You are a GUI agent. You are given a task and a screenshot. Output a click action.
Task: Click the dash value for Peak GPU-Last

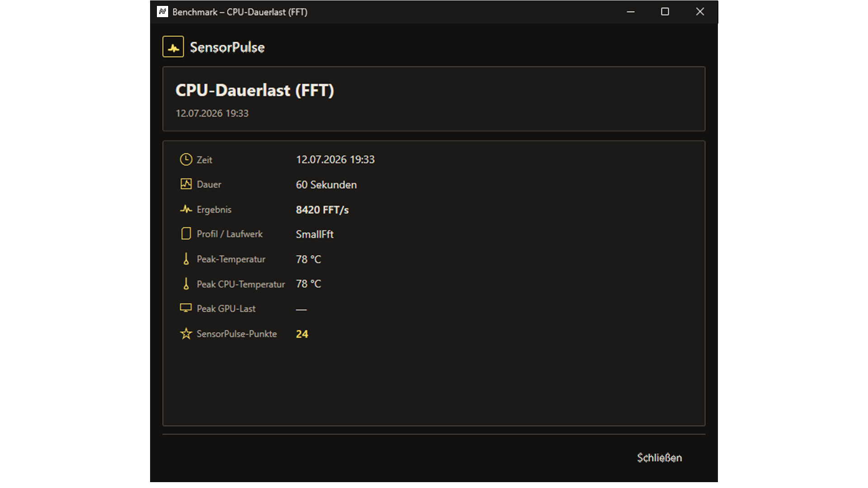tap(301, 310)
